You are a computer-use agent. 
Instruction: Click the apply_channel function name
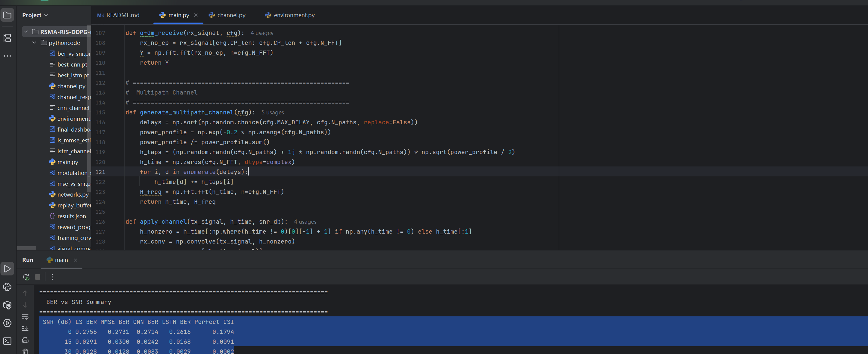click(x=163, y=222)
